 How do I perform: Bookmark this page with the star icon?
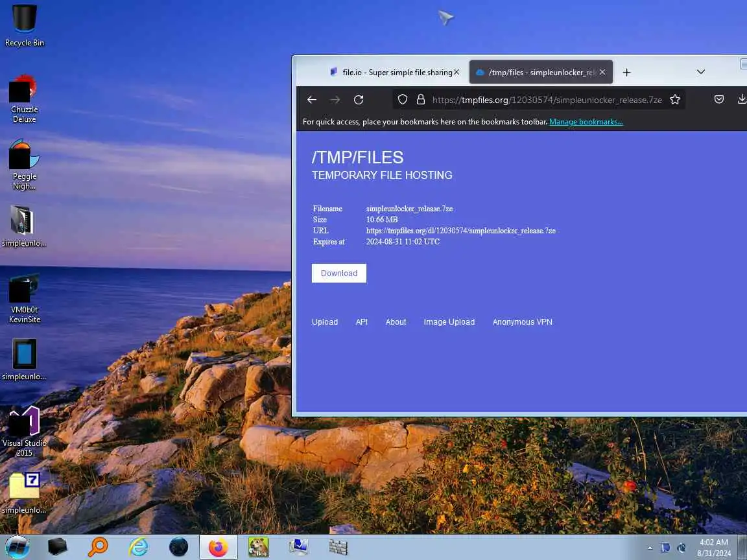click(674, 100)
